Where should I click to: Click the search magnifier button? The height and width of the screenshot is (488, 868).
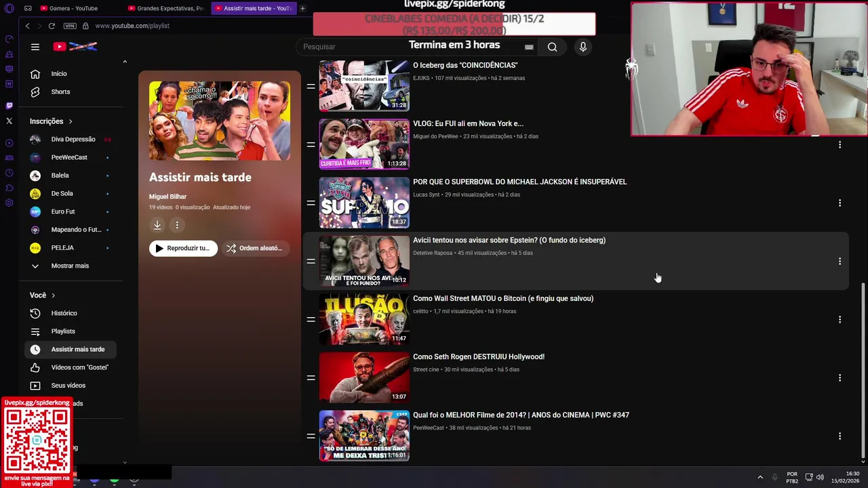552,47
